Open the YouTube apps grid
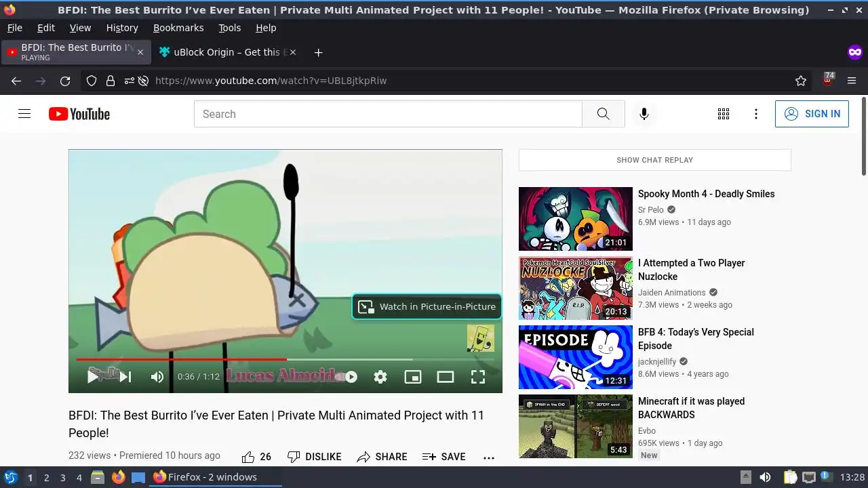868x488 pixels. click(x=724, y=114)
